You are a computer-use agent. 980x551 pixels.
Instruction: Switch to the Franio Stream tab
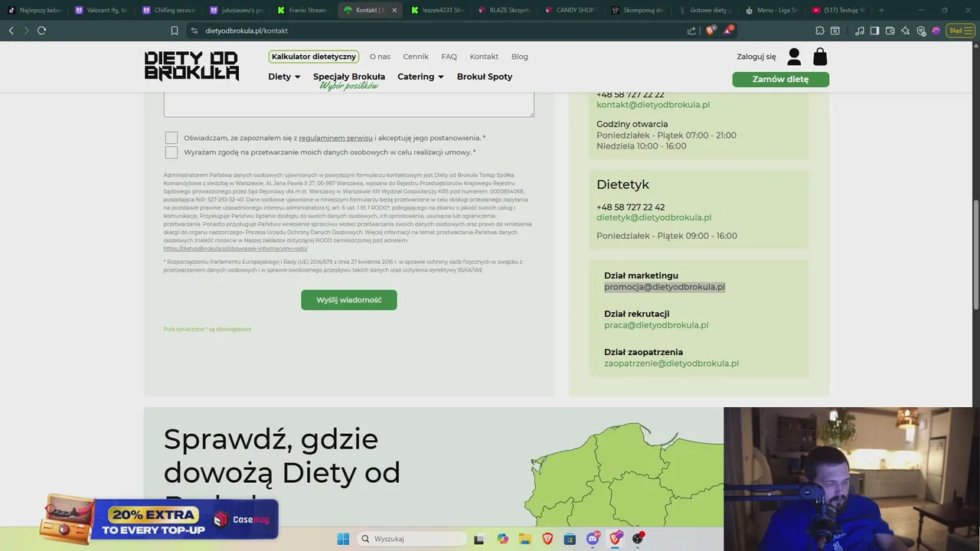pyautogui.click(x=302, y=10)
